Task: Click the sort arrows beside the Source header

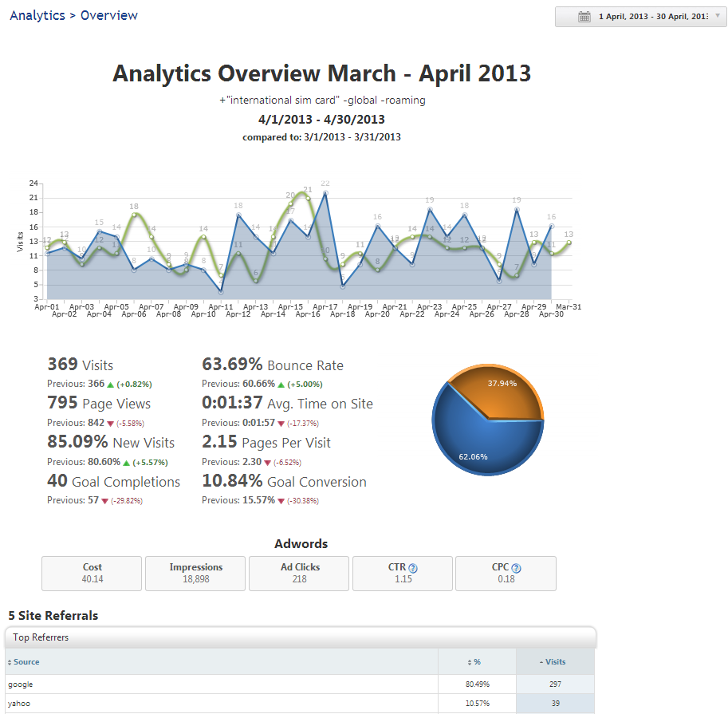Action: pos(10,662)
